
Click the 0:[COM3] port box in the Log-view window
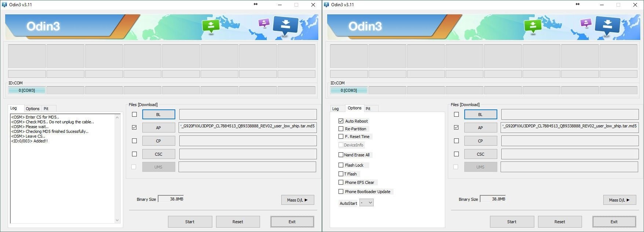tap(27, 90)
